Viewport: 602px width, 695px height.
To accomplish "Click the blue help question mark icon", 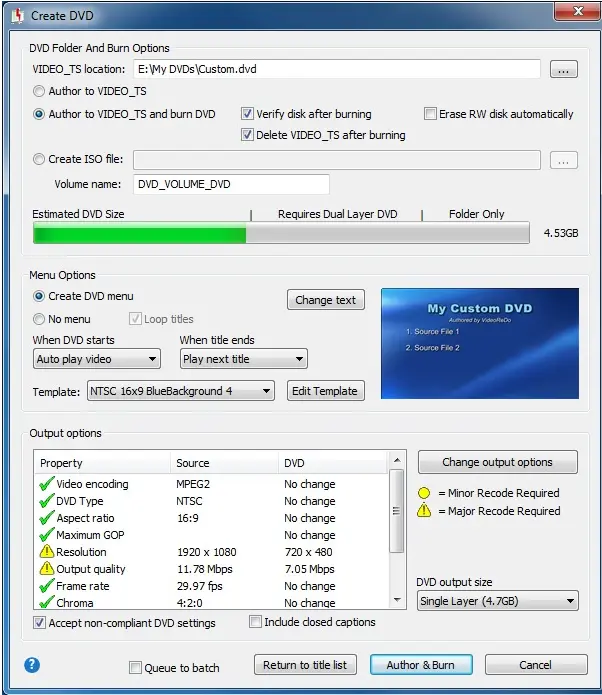I will pyautogui.click(x=32, y=664).
